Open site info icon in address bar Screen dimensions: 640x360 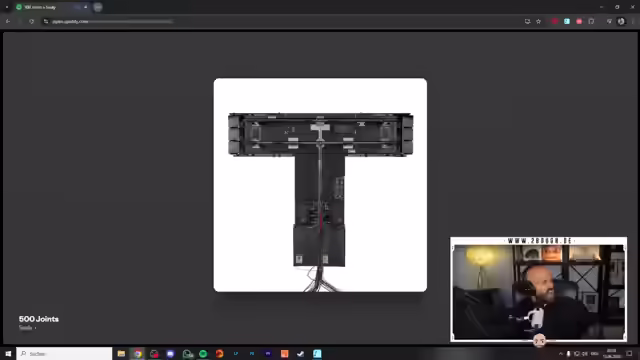[x=46, y=21]
